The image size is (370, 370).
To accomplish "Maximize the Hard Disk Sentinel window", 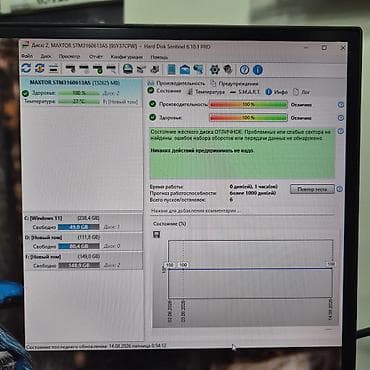I will coord(324,48).
